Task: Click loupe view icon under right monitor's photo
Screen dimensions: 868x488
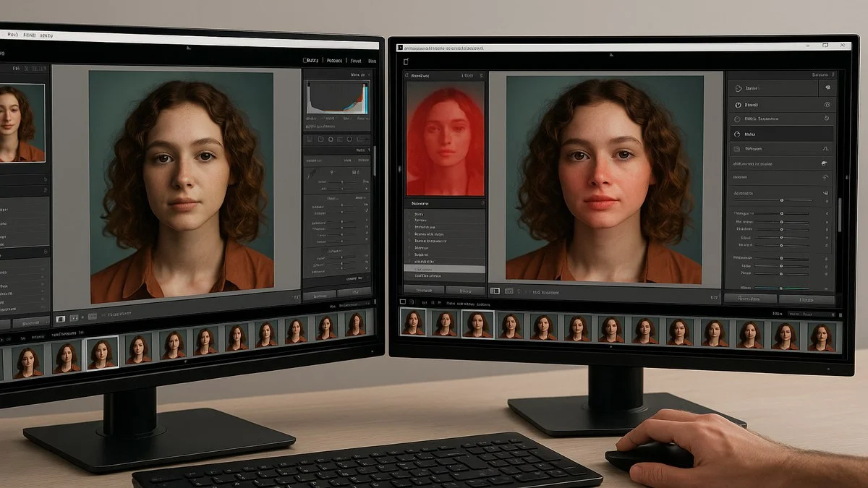Action: 495,291
